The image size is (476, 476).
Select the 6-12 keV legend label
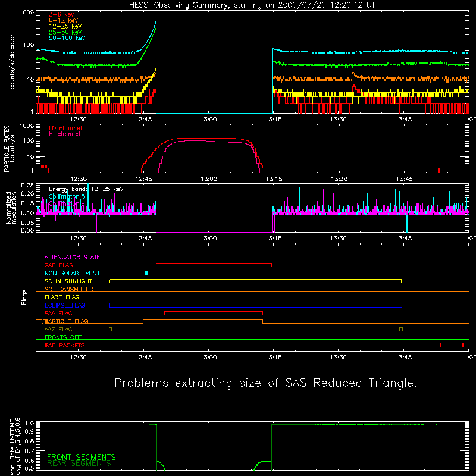tap(63, 20)
